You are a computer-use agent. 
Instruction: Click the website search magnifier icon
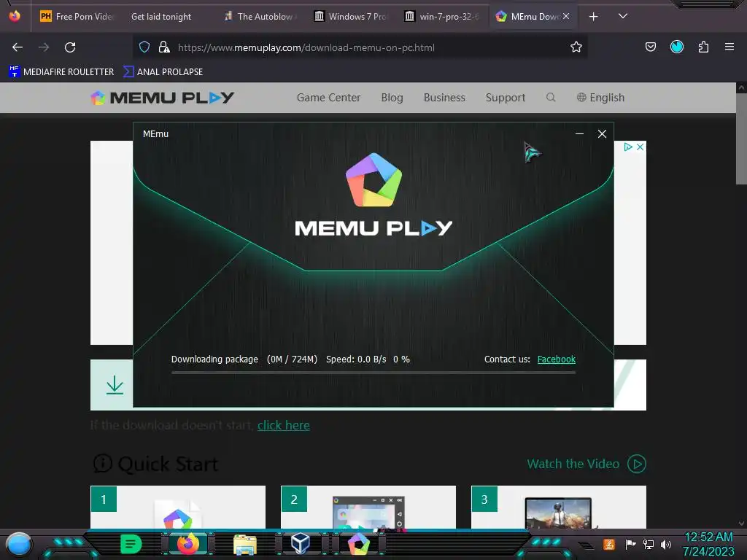(x=551, y=97)
